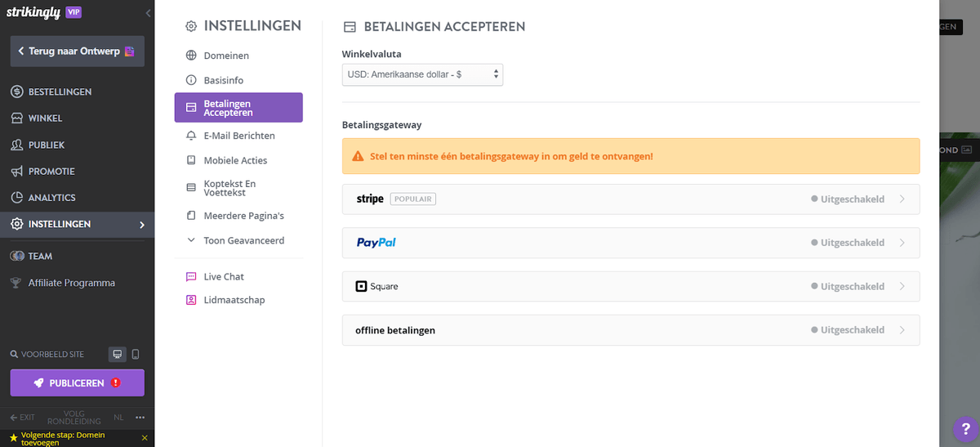Screen dimensions: 980x447
Task: Switch to mobile preview mode
Action: [136, 354]
